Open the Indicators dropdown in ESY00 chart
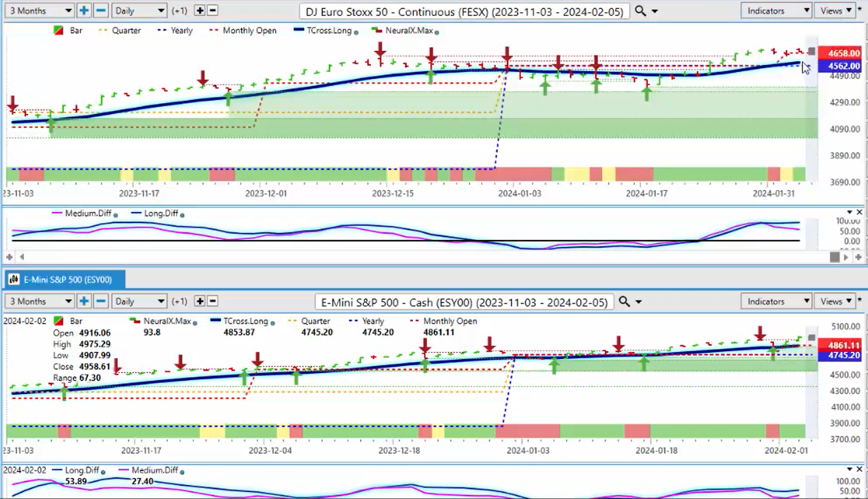The width and height of the screenshot is (868, 499). tap(776, 301)
